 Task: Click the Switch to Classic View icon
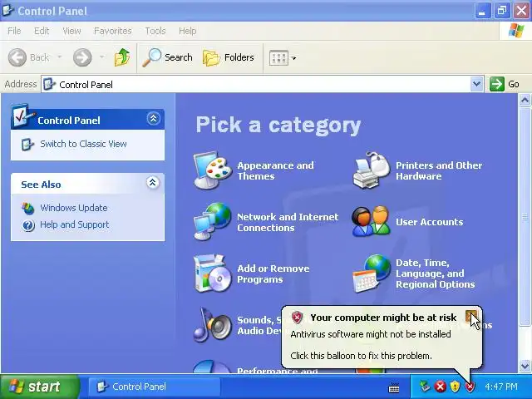coord(27,145)
